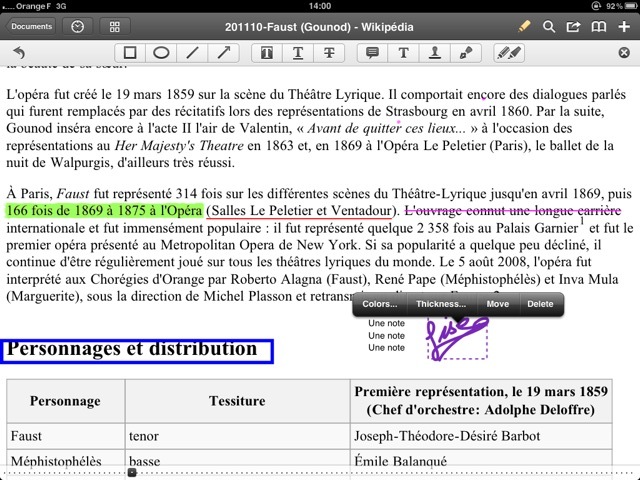
Task: Select the rectangle shape tool
Action: point(130,53)
